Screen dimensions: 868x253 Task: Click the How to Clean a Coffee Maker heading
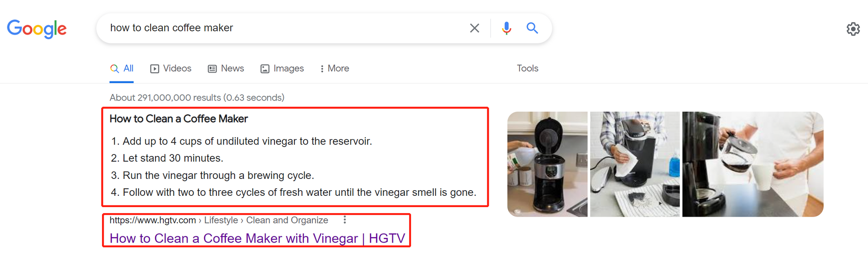tap(178, 119)
